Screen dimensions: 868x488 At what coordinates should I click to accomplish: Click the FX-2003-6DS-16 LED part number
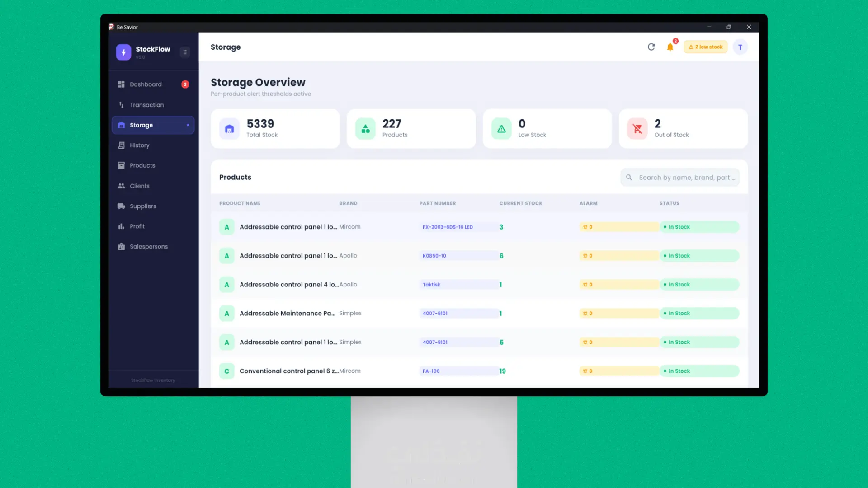pyautogui.click(x=448, y=227)
